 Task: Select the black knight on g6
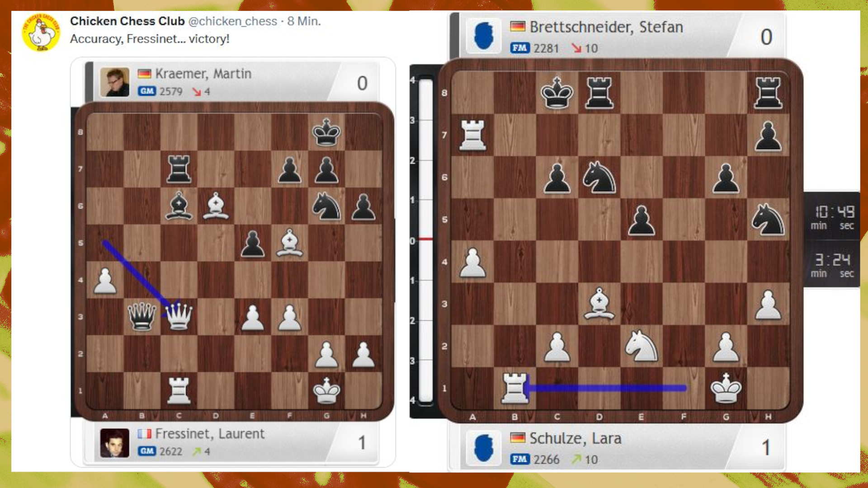[326, 206]
